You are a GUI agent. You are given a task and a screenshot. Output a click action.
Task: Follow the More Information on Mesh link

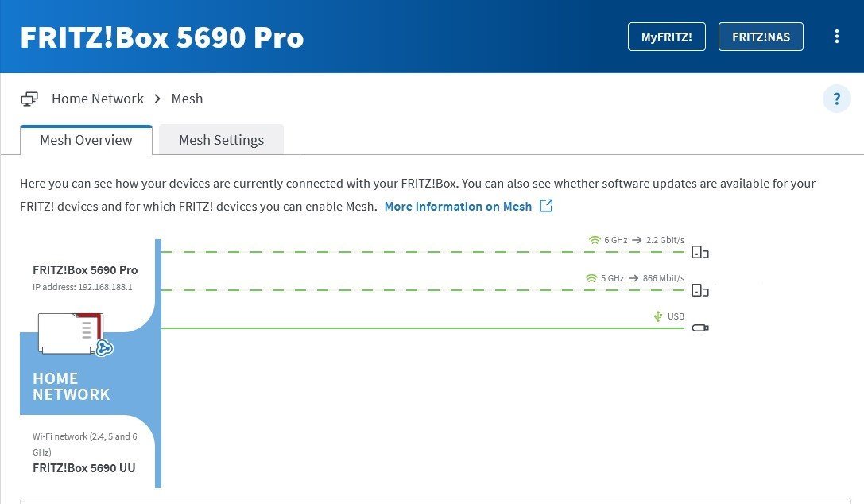tap(458, 206)
